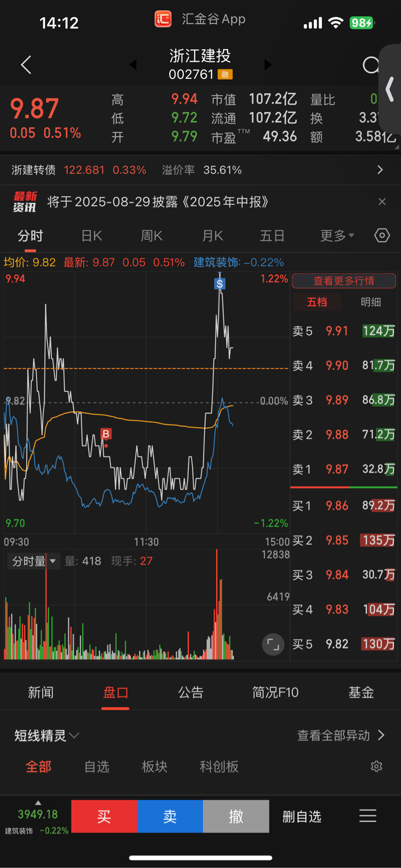This screenshot has height=868, width=401.
Task: Expand the 更多 chart period dropdown
Action: click(337, 236)
